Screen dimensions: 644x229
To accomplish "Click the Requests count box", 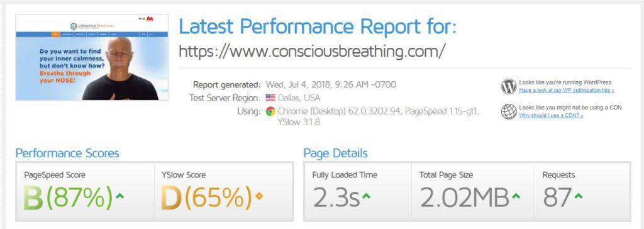I will [583, 192].
